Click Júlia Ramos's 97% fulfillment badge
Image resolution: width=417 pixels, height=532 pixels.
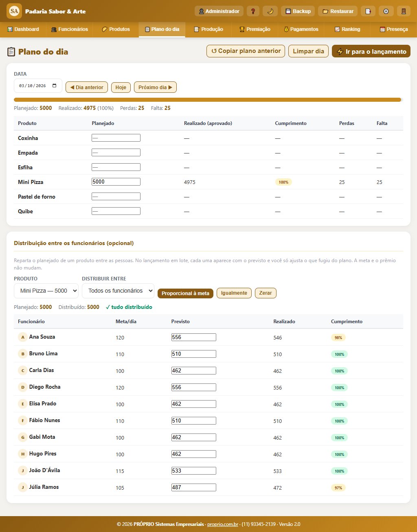[x=338, y=488]
